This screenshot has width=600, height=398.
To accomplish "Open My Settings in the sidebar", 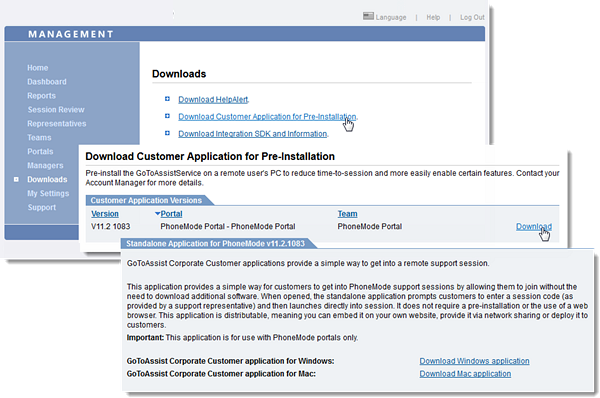I will tap(48, 193).
